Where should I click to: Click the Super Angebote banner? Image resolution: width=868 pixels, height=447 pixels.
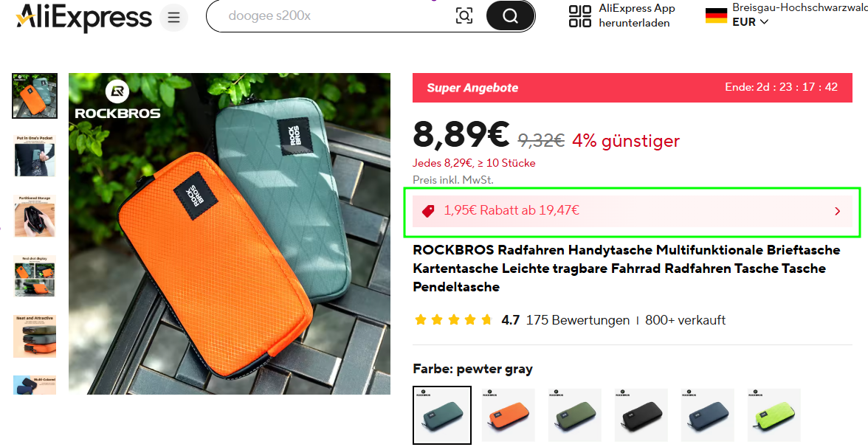[632, 87]
